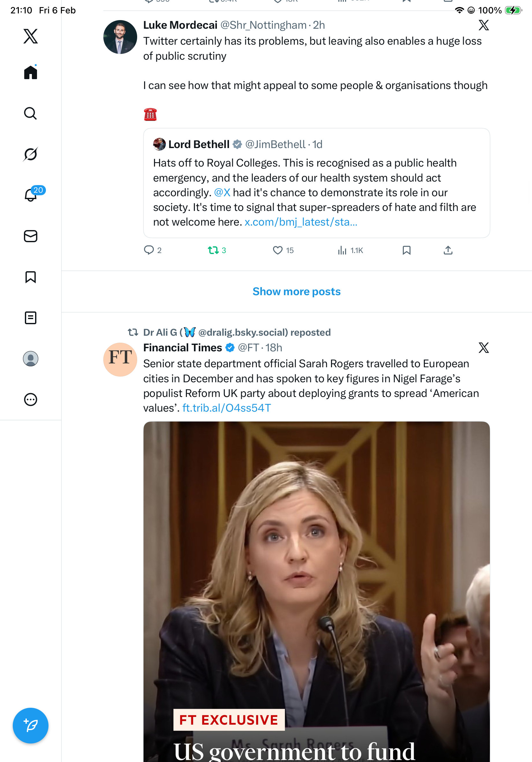Open Lists icon in the sidebar
The height and width of the screenshot is (762, 532).
[x=31, y=317]
